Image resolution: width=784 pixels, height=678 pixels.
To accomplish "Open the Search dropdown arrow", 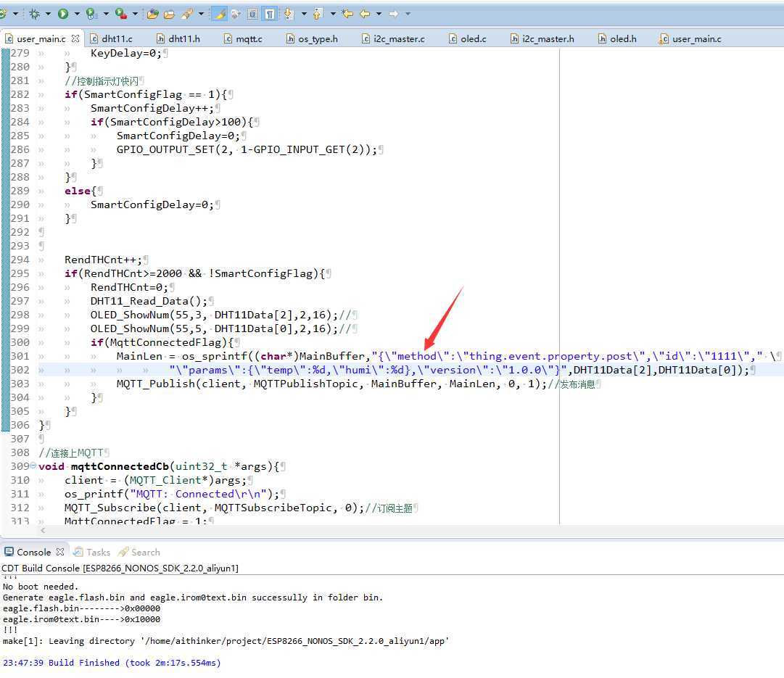I will [201, 14].
